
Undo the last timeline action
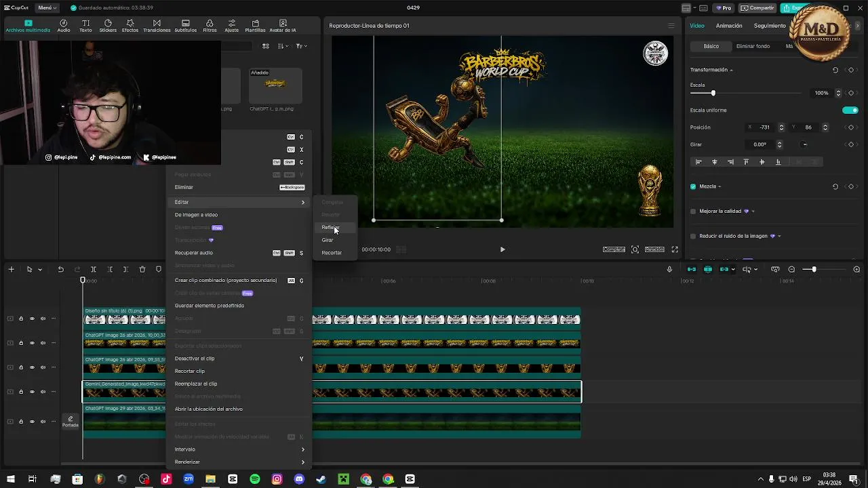tap(60, 270)
